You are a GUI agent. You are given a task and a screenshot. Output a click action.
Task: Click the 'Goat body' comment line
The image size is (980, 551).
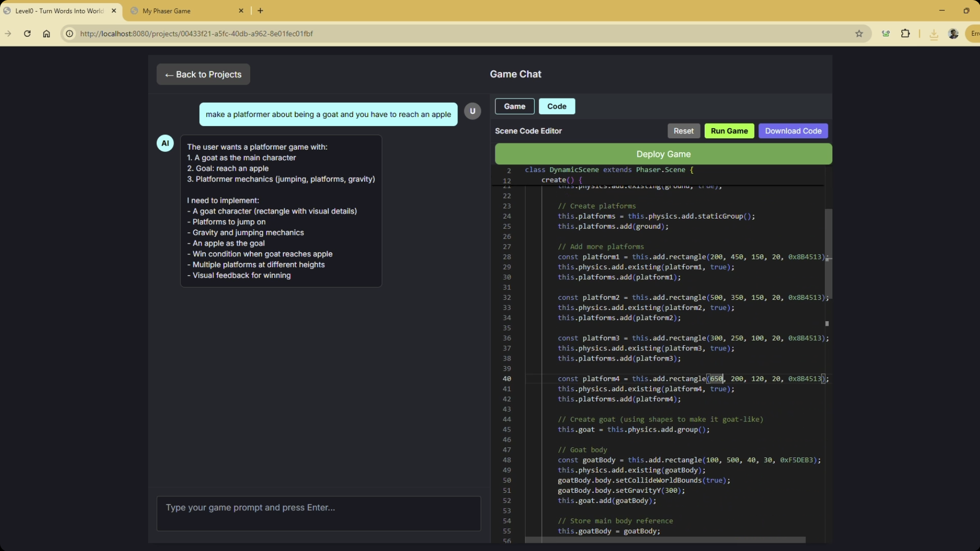pos(582,450)
